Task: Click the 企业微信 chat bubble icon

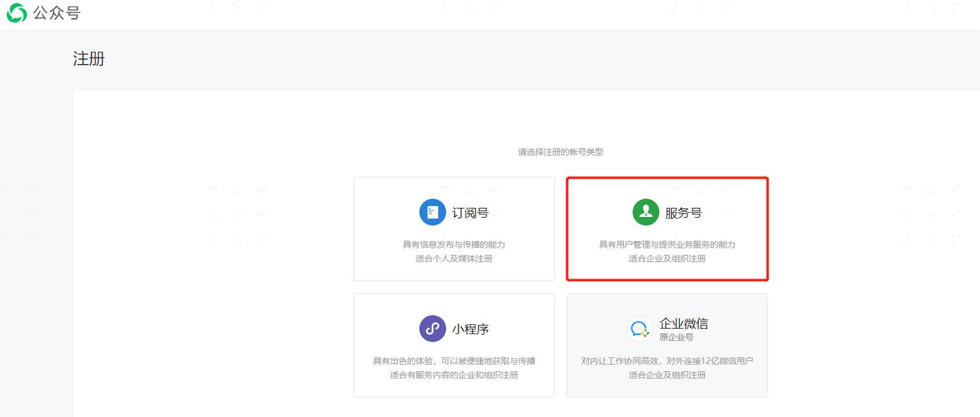Action: pyautogui.click(x=640, y=329)
